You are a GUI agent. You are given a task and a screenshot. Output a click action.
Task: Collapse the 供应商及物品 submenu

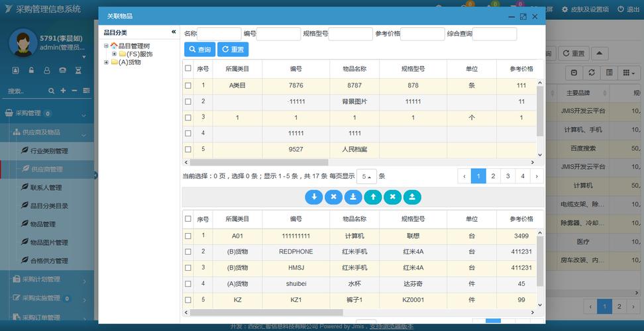[x=83, y=135]
